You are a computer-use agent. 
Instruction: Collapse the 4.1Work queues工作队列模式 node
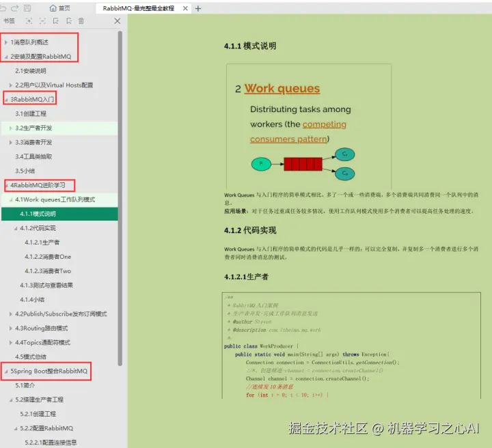[11, 199]
